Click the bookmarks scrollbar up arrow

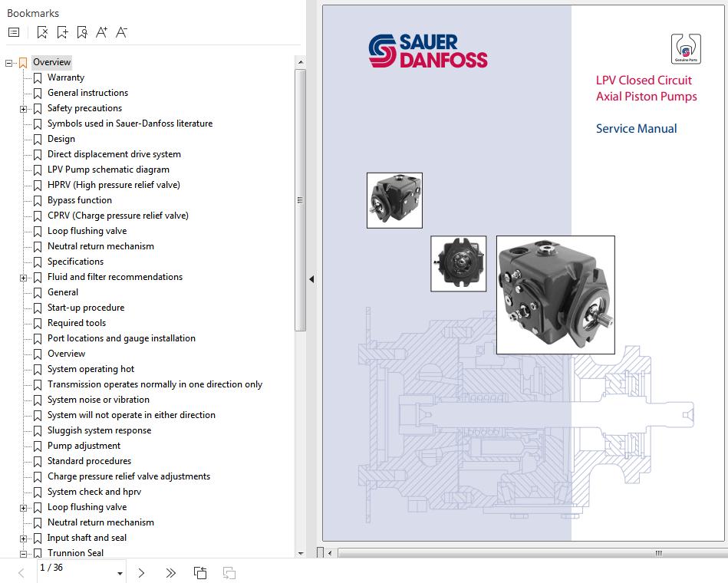click(x=301, y=62)
